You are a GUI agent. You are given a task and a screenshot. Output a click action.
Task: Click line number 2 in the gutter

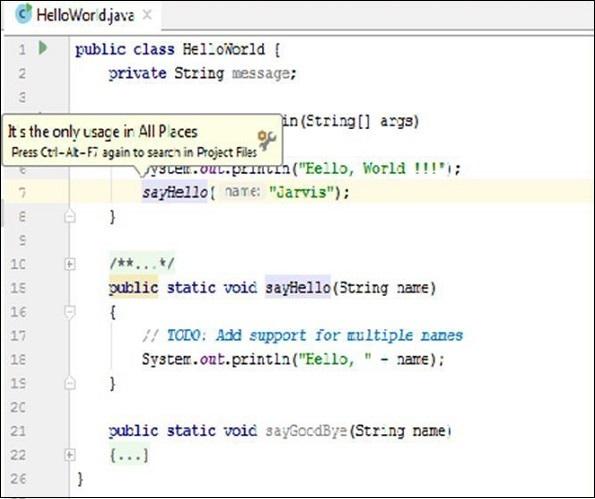[22, 73]
